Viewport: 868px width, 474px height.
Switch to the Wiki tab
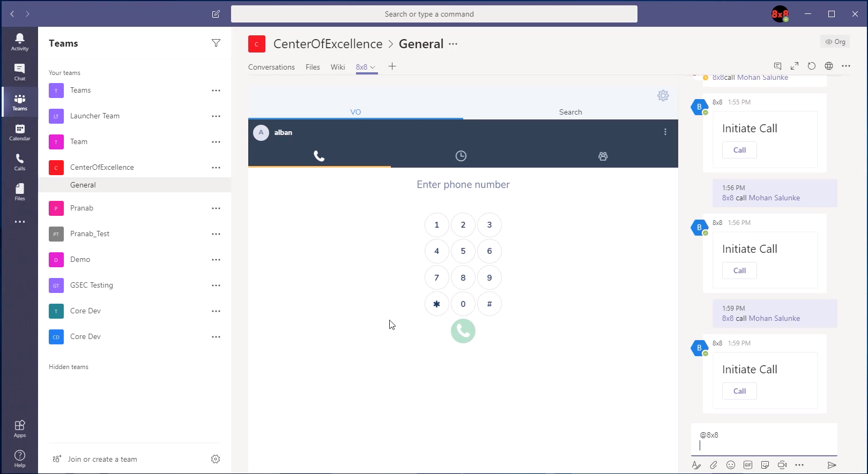pyautogui.click(x=338, y=67)
